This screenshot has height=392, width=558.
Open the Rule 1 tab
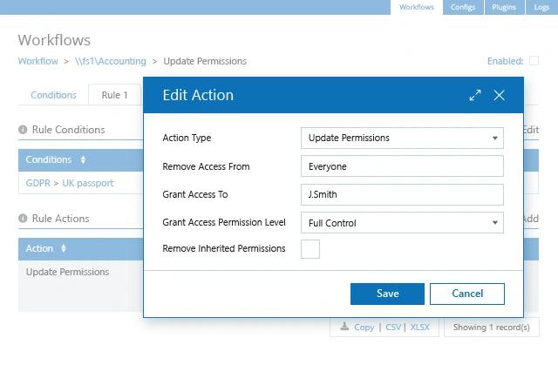click(114, 95)
